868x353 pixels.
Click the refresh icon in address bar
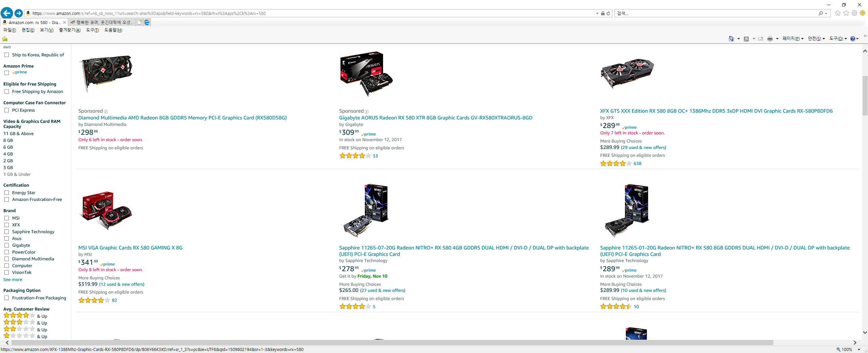coord(608,13)
